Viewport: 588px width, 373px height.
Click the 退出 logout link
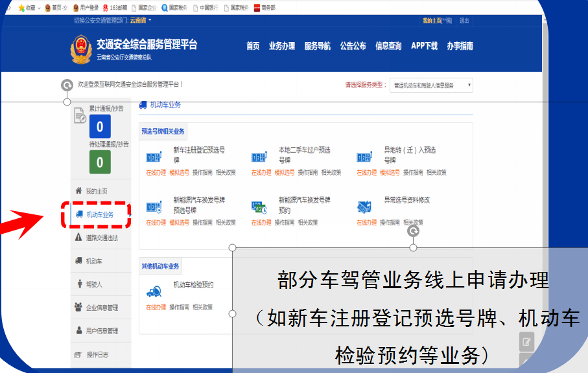[x=464, y=21]
